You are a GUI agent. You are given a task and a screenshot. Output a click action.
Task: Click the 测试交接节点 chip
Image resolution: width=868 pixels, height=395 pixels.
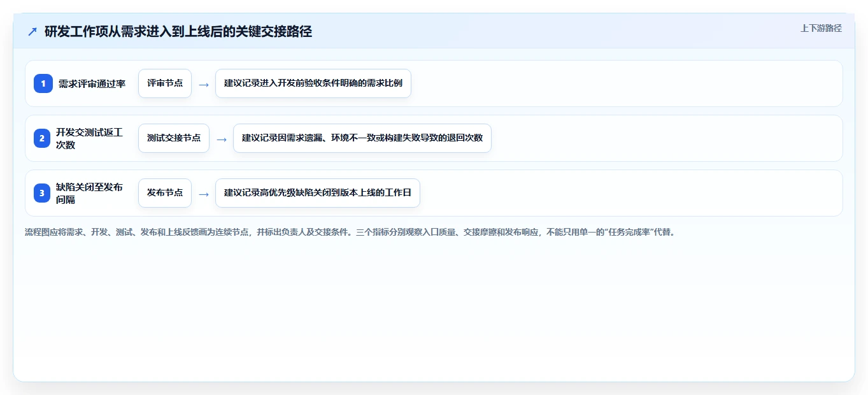[x=174, y=138]
